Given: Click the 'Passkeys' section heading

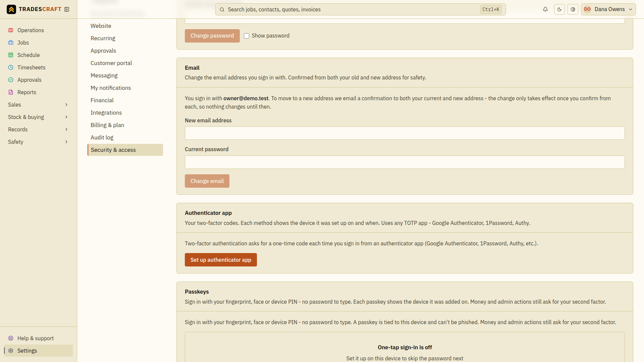Looking at the screenshot, I should coord(197,292).
